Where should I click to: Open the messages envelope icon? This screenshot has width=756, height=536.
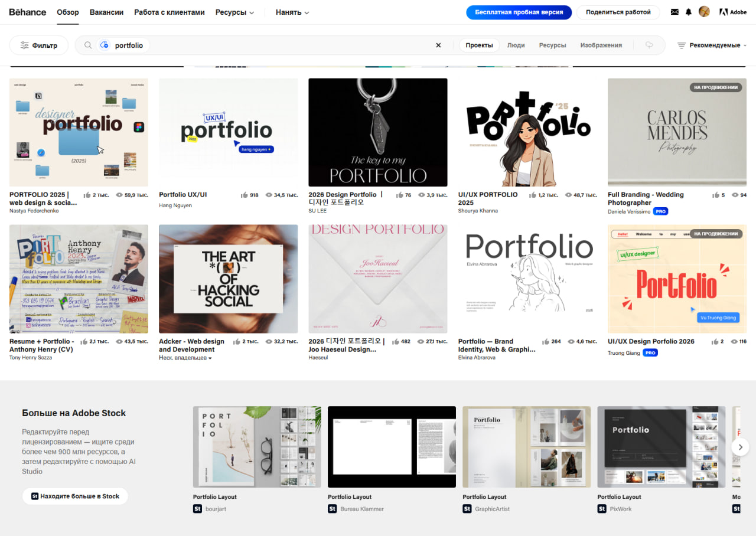pos(674,12)
